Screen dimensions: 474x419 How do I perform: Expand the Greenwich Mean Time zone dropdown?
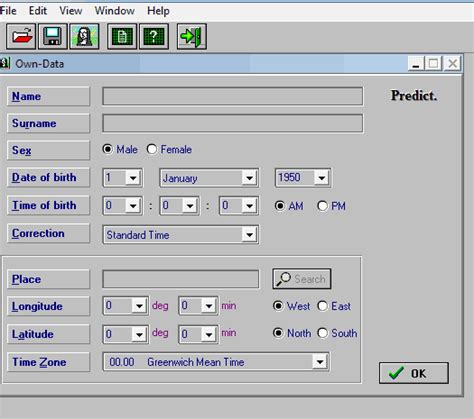tap(320, 362)
